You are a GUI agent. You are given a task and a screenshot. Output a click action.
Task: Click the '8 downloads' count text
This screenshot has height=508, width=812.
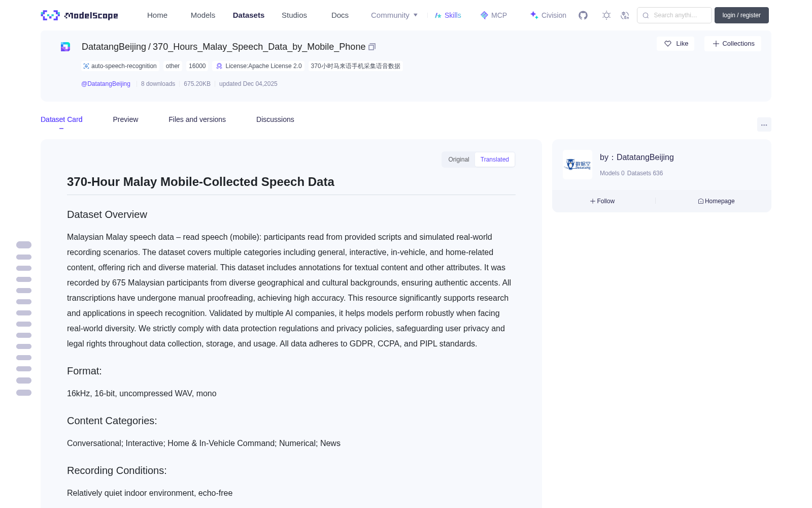[x=158, y=84]
